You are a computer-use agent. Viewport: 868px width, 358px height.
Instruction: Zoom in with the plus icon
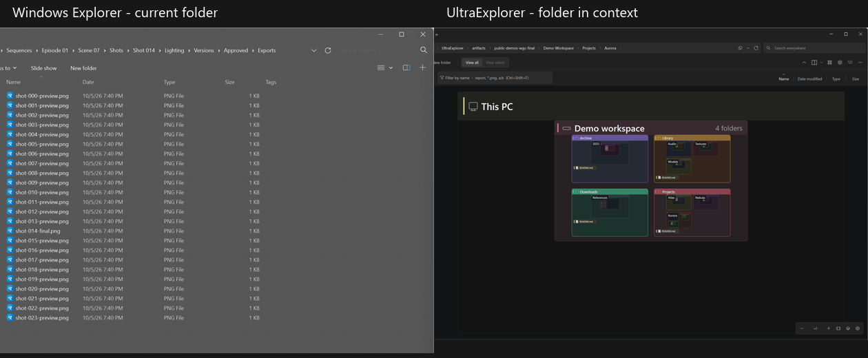[829, 328]
